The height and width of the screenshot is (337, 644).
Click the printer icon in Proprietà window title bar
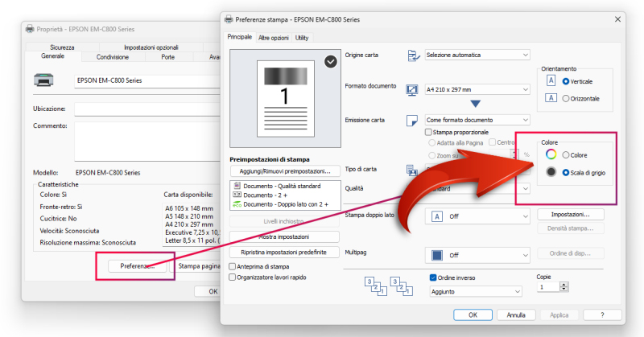[x=30, y=29]
